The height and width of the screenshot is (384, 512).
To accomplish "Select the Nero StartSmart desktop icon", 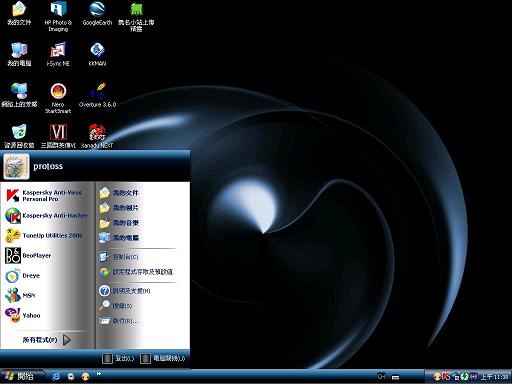I will pyautogui.click(x=58, y=98).
